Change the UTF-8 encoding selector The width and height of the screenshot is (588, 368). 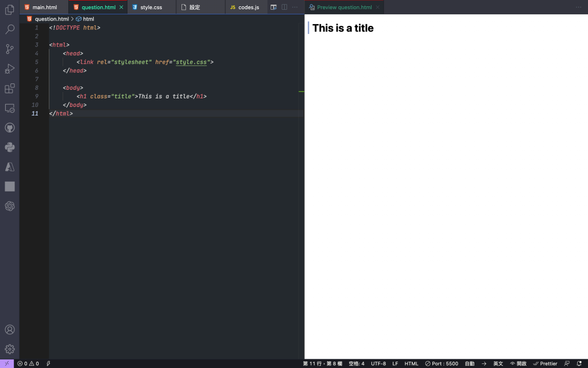pyautogui.click(x=378, y=363)
